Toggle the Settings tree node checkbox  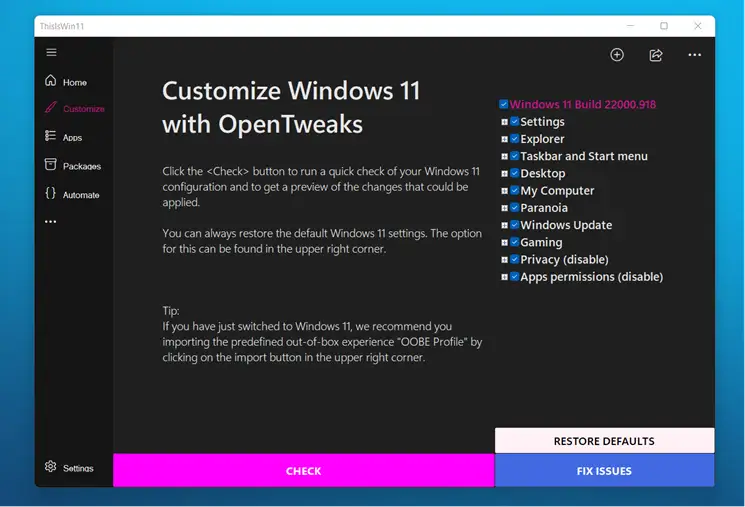click(x=515, y=122)
